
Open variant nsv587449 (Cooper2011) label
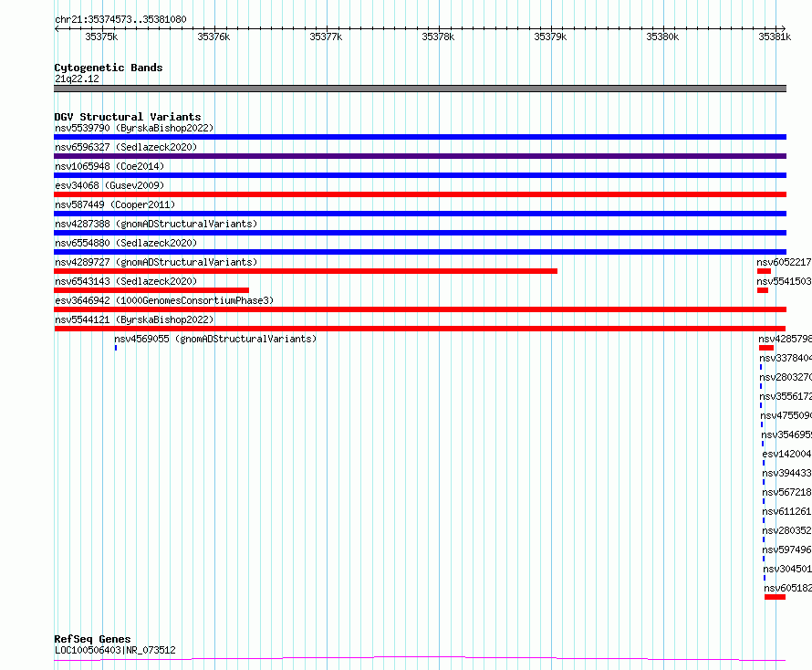(115, 204)
